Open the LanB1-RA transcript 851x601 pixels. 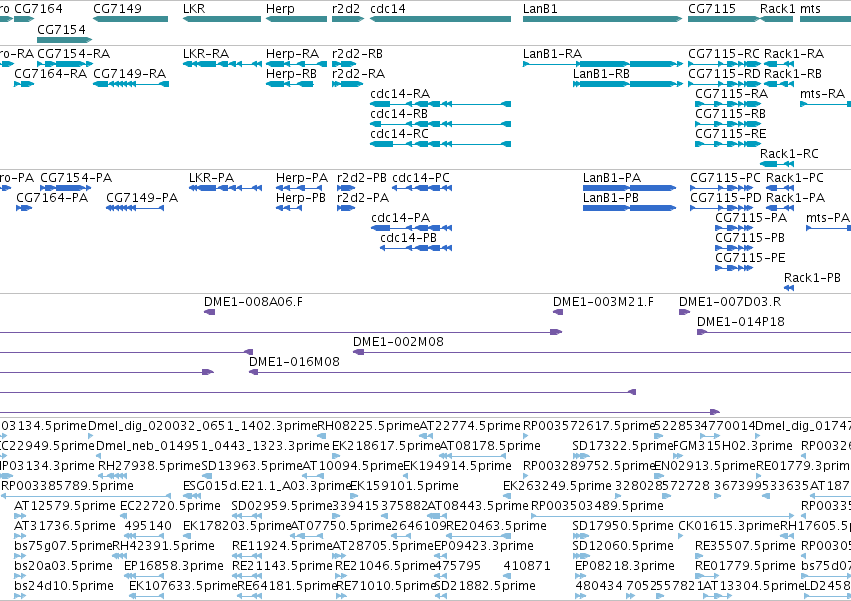point(602,64)
